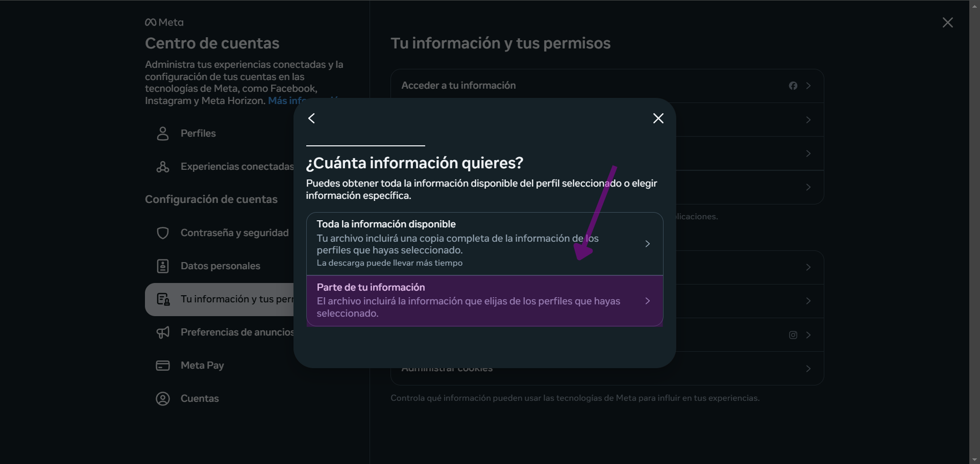
Task: Close the ¿Cuánta información quieres? dialog
Action: (x=658, y=118)
